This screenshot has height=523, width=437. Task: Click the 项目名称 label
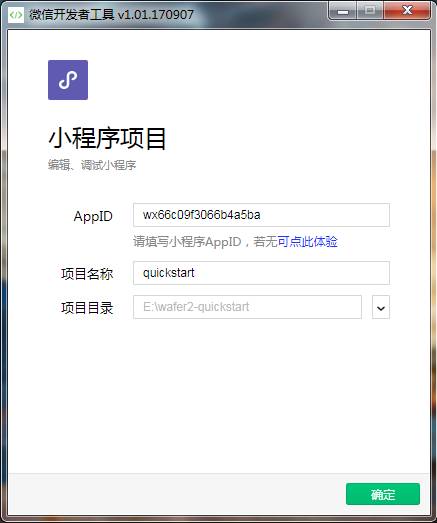[x=87, y=274]
